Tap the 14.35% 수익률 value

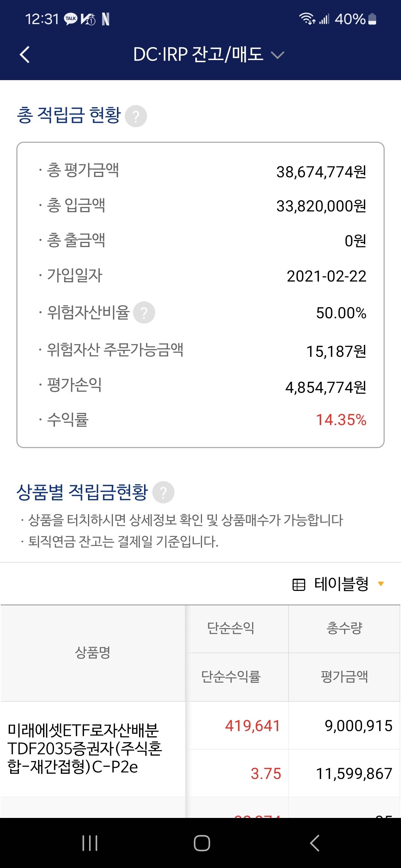(341, 420)
